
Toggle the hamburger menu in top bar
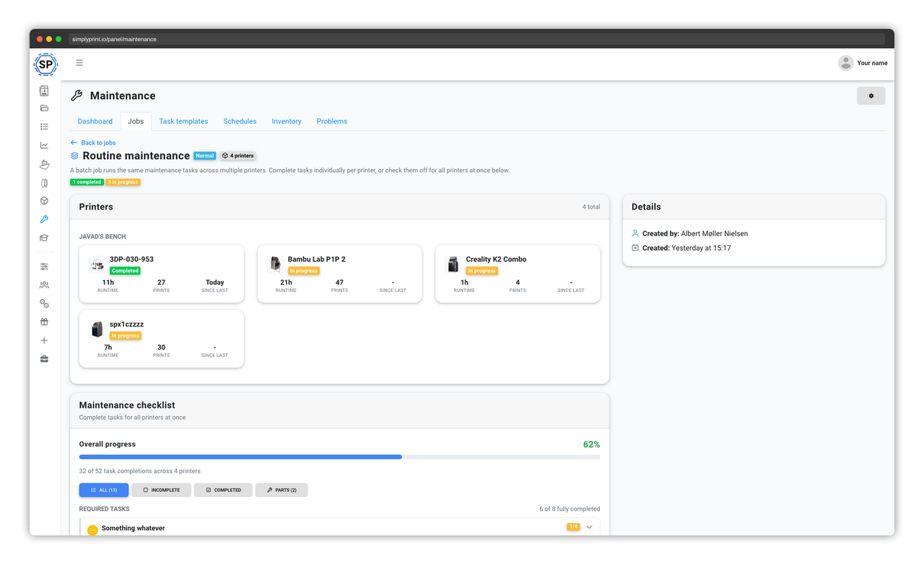click(79, 63)
